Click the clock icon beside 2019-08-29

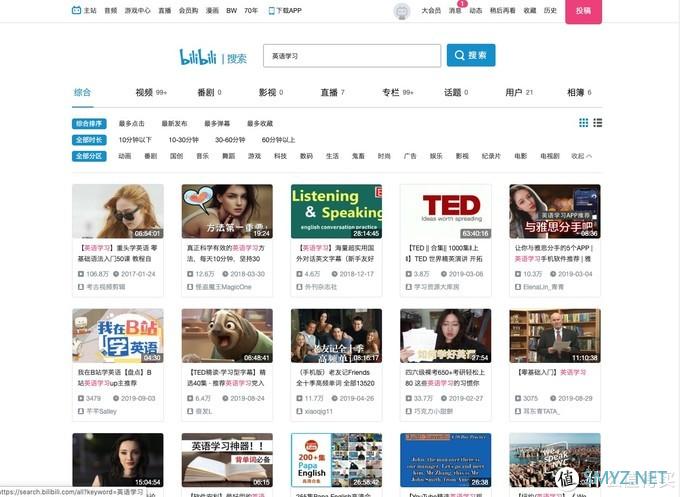553,398
